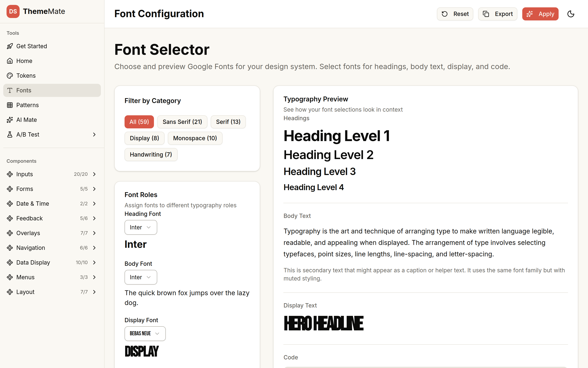Image resolution: width=588 pixels, height=368 pixels.
Task: Click the sparkles icon beside AI Mate
Action: coord(10,120)
